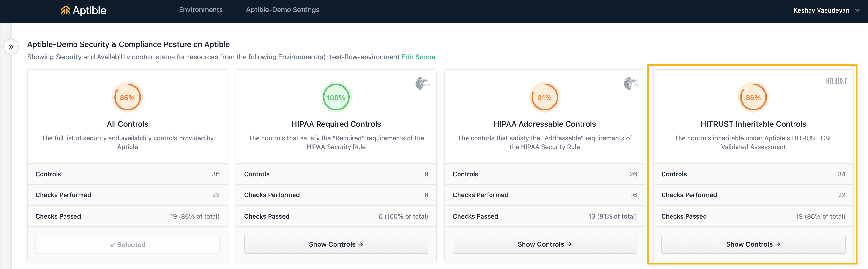Click the Aptible logo in header
This screenshot has height=269, width=868.
pyautogui.click(x=83, y=10)
